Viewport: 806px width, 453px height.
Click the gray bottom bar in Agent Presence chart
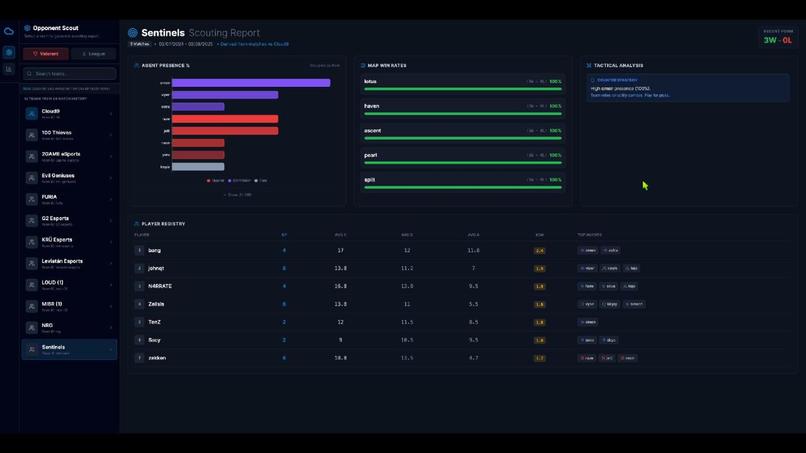[x=198, y=167]
